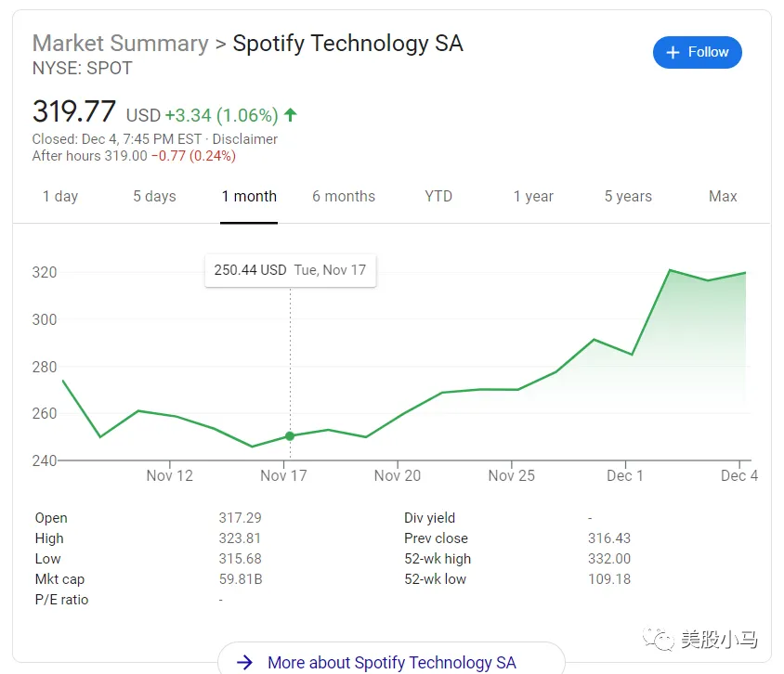Select the 1 month tab
This screenshot has width=784, height=674.
pyautogui.click(x=249, y=197)
